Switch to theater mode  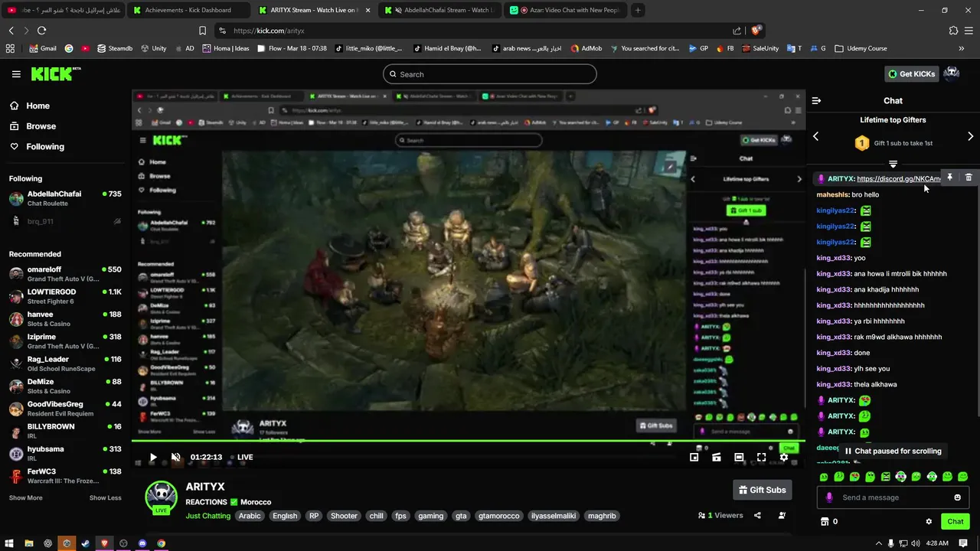coord(739,458)
